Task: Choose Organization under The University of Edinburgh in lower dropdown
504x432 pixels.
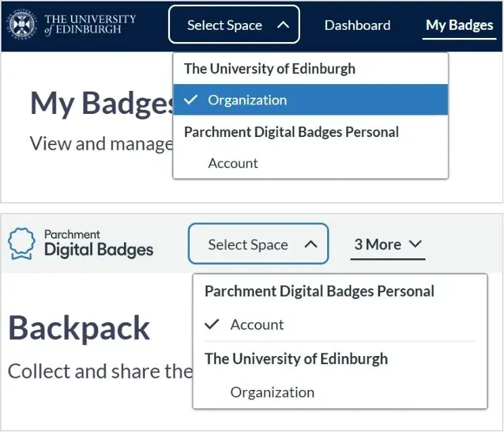Action: [x=340, y=392]
